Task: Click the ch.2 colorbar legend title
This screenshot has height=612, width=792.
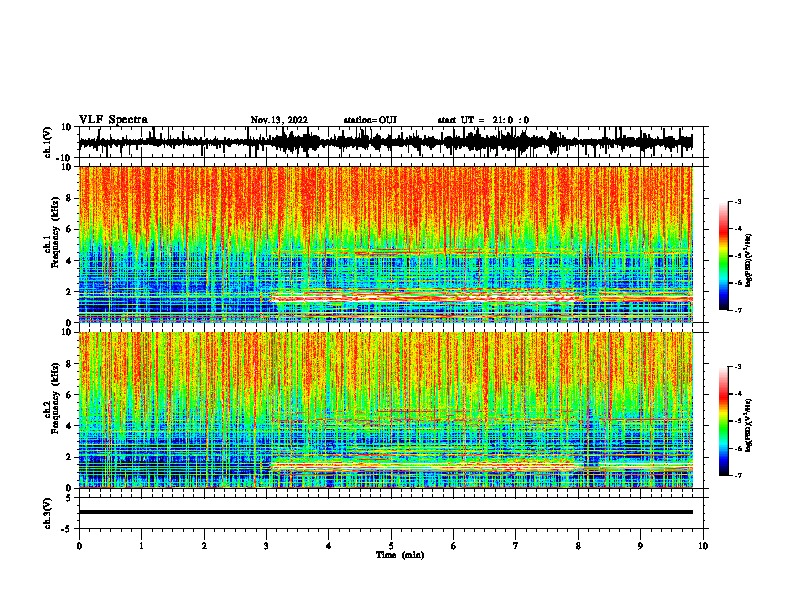Action: [749, 425]
